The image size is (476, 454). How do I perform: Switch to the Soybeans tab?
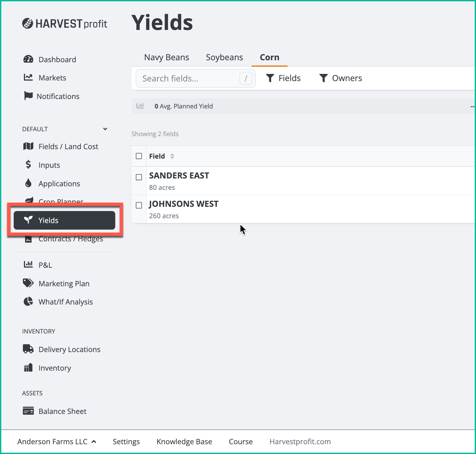click(x=224, y=57)
